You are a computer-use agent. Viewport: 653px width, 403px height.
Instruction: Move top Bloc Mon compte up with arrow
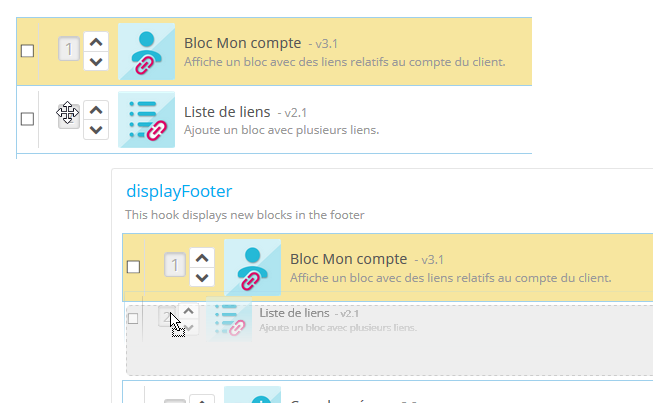click(96, 42)
